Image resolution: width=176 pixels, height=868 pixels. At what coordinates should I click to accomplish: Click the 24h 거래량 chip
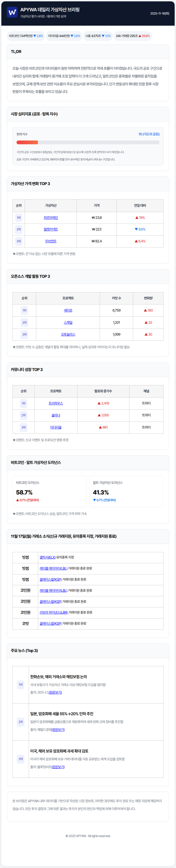point(133,36)
